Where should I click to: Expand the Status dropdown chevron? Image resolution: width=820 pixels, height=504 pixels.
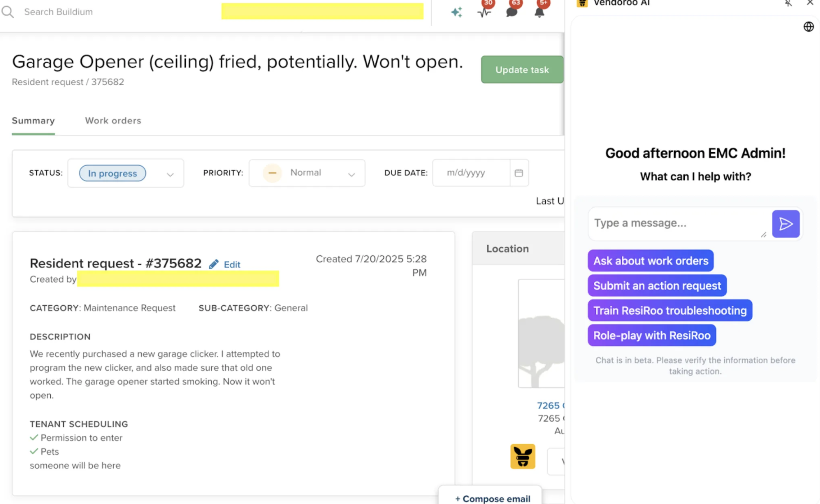tap(170, 175)
